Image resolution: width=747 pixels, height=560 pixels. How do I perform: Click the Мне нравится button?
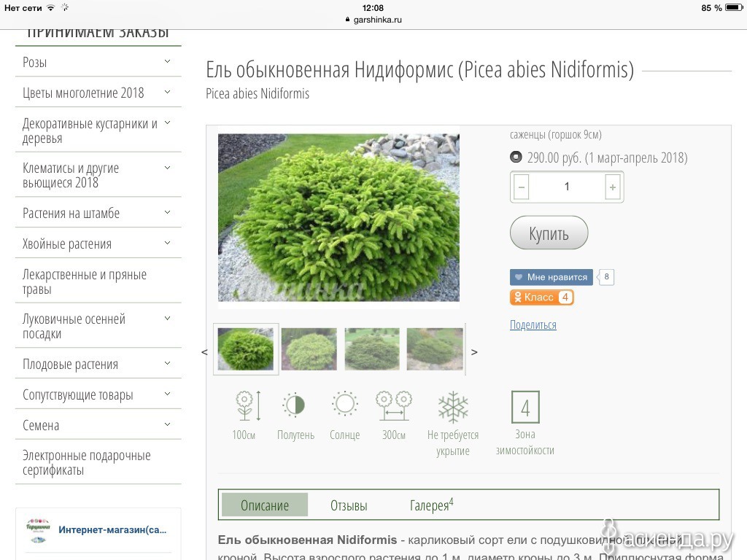[x=551, y=277]
